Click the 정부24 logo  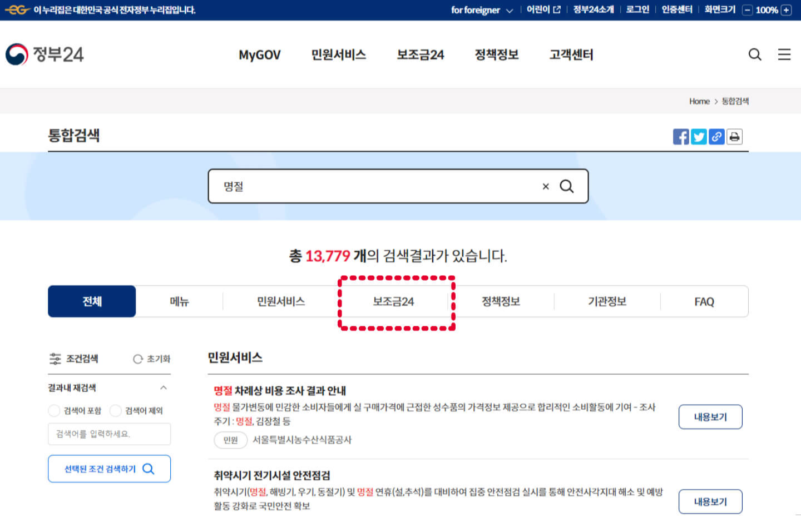click(x=44, y=54)
